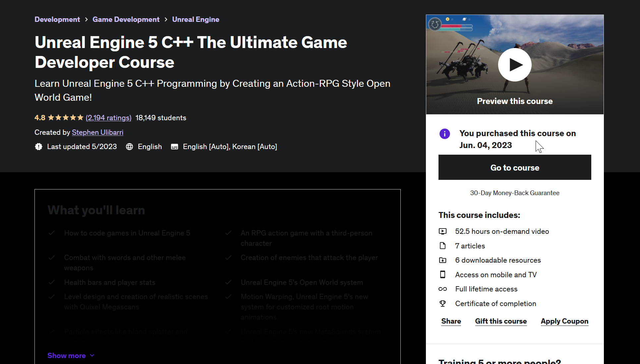Click the 30-Day Money-Back Guarantee text
Image resolution: width=640 pixels, height=364 pixels.
pyautogui.click(x=515, y=193)
